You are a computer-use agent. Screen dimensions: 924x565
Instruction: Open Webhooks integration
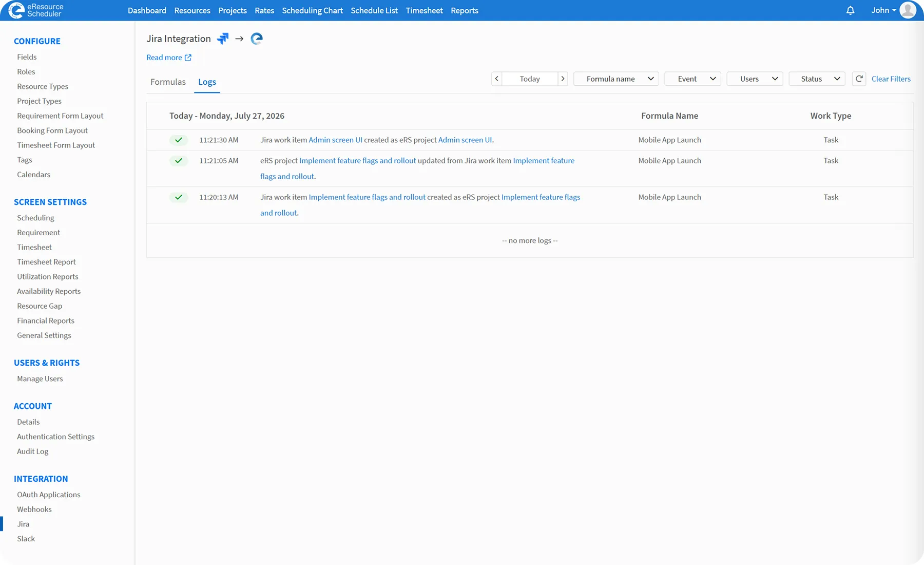(34, 510)
